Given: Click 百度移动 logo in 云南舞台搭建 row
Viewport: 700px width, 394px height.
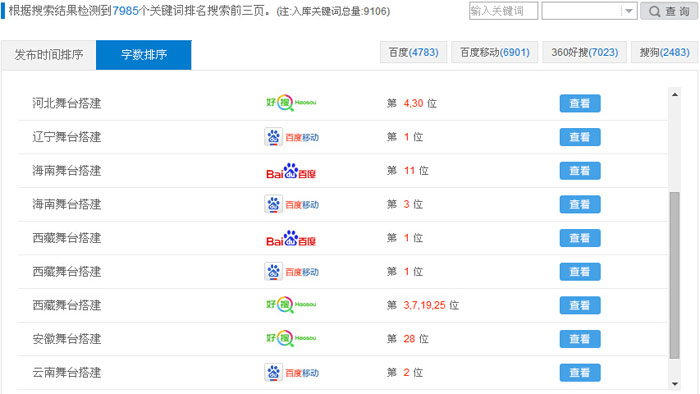Looking at the screenshot, I should click(292, 373).
